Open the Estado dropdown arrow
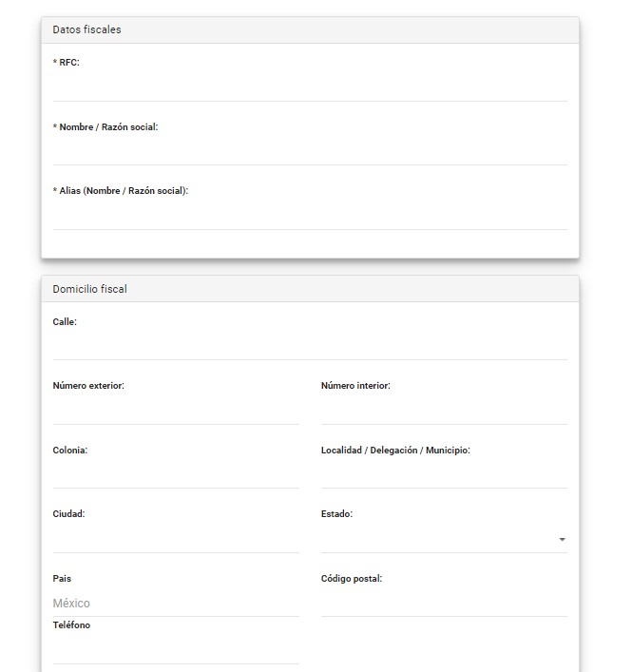This screenshot has width=631, height=672. [562, 539]
